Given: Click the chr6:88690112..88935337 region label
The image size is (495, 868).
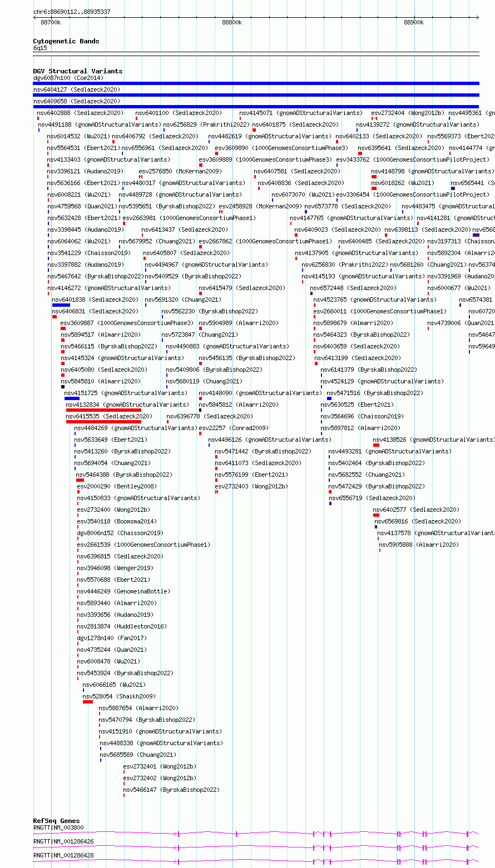Looking at the screenshot, I should point(72,12).
